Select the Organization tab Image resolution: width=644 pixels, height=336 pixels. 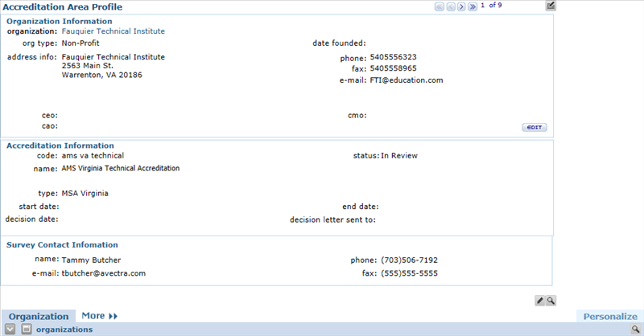click(39, 317)
